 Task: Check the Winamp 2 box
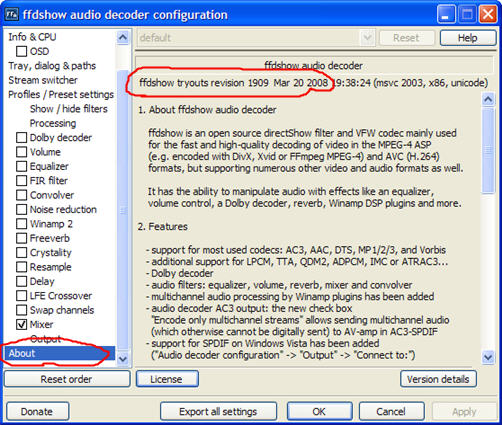(x=22, y=224)
